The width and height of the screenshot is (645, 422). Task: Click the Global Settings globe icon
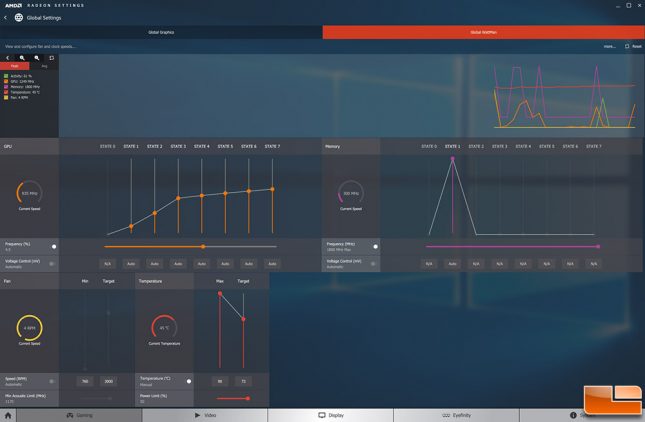(19, 18)
